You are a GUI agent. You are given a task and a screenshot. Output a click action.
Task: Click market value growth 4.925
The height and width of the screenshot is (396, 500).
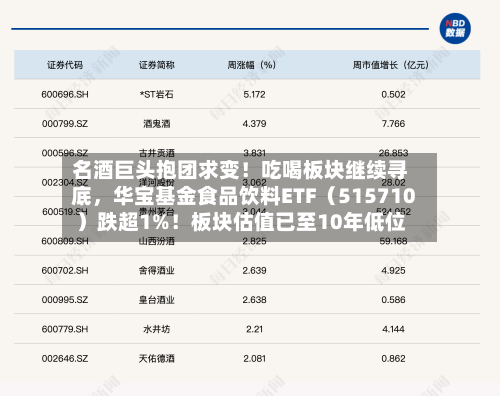coord(393,270)
